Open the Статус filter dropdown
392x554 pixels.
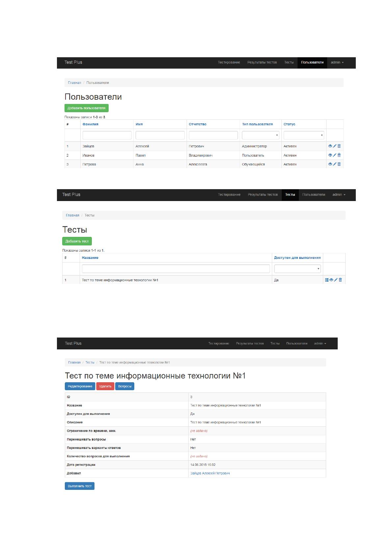[x=304, y=135]
